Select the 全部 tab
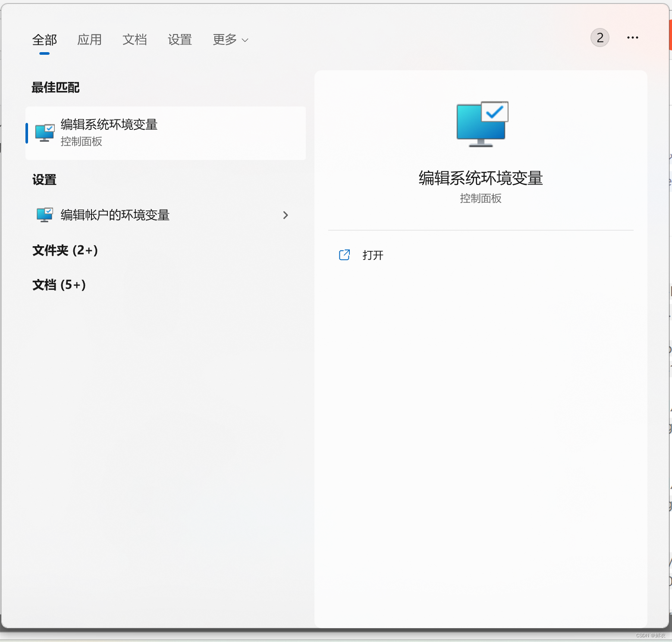Image resolution: width=672 pixels, height=642 pixels. coord(44,40)
